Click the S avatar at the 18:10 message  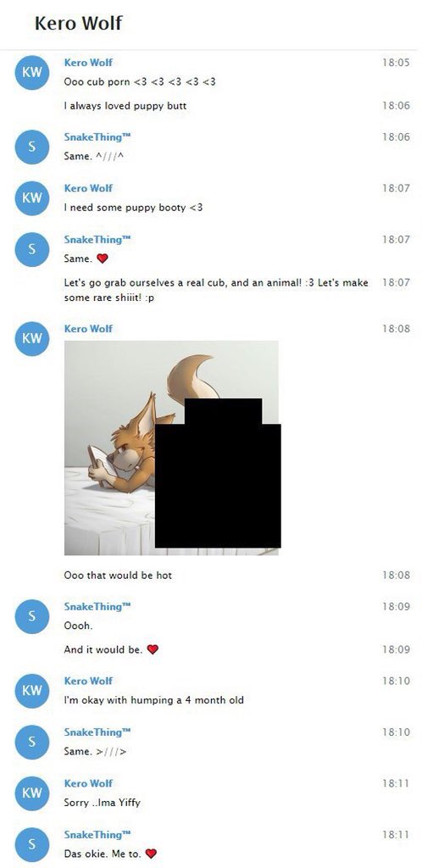pyautogui.click(x=31, y=742)
